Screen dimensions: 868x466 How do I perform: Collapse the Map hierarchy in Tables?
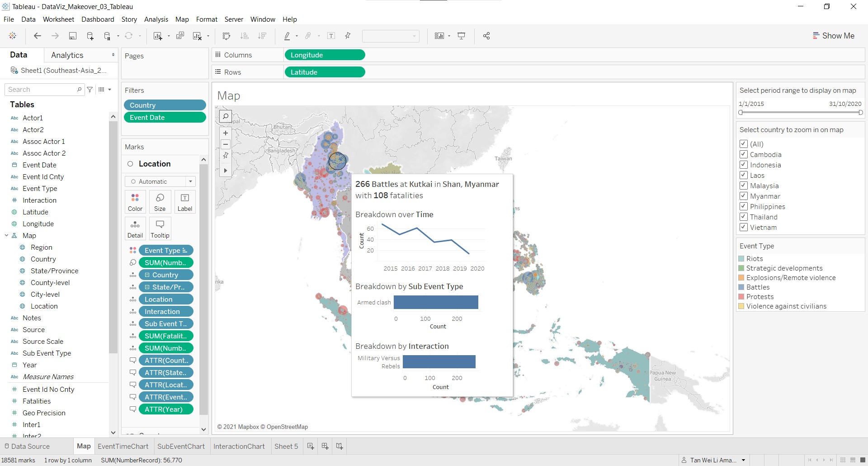pyautogui.click(x=7, y=236)
